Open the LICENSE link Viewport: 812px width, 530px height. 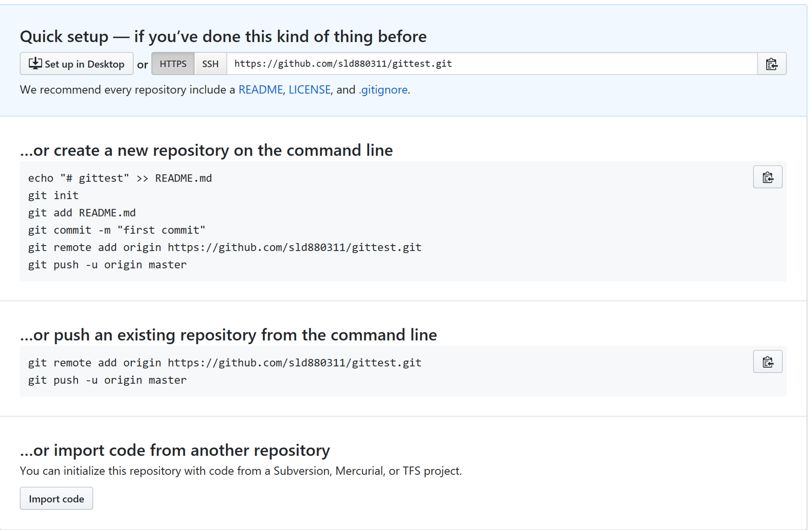[x=310, y=90]
